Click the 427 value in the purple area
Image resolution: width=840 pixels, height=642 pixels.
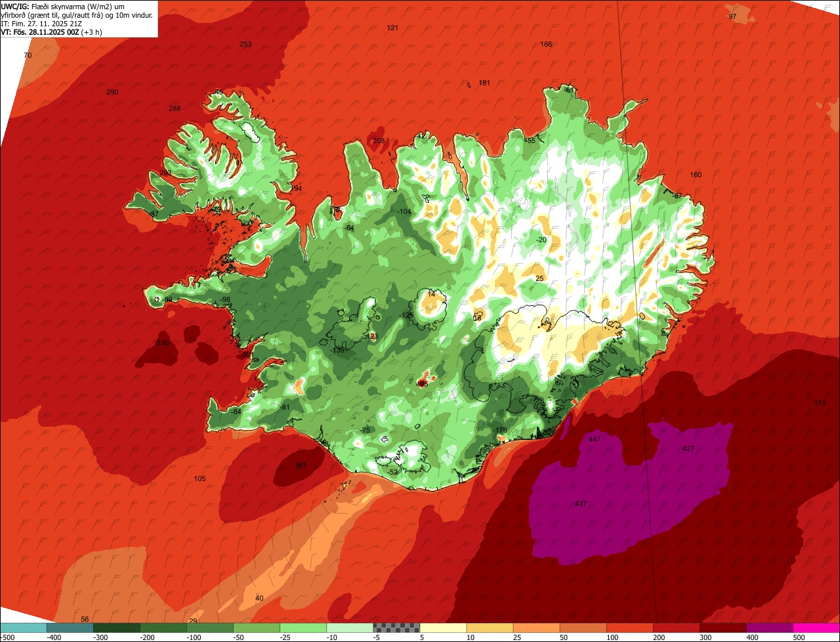pyautogui.click(x=688, y=448)
